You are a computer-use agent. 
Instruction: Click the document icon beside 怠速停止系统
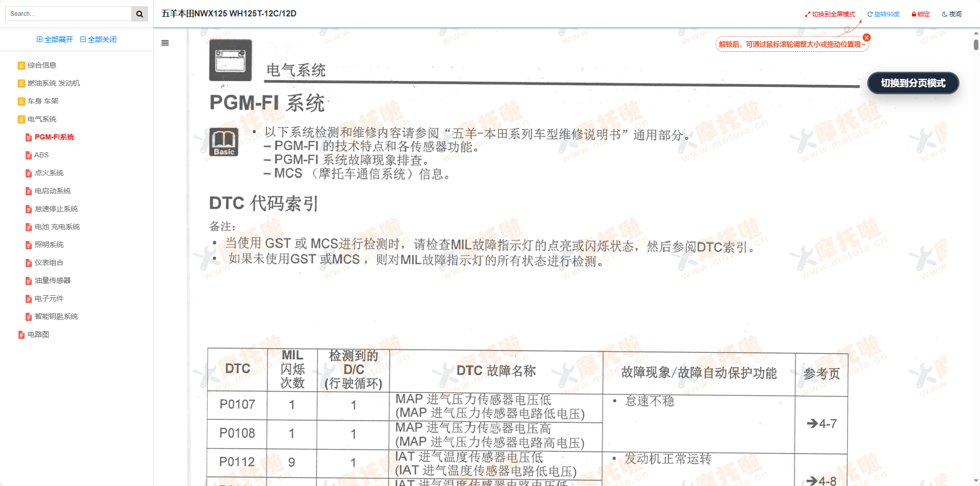(29, 209)
